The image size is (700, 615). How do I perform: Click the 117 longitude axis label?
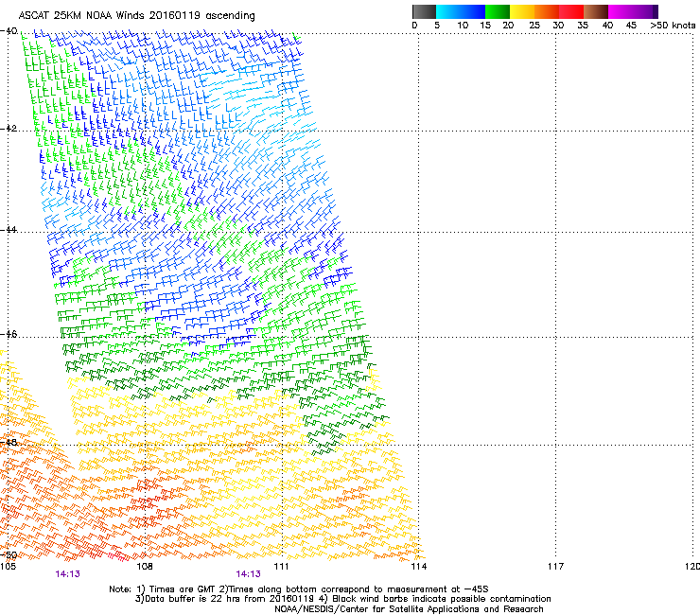[556, 567]
